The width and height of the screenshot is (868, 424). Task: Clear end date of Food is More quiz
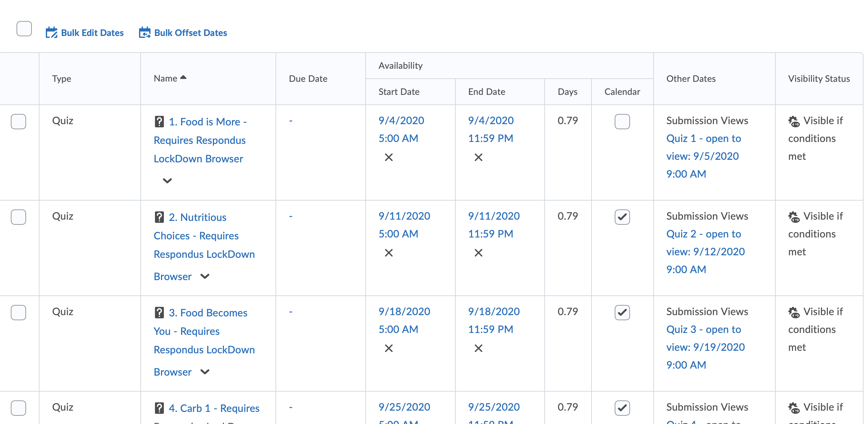click(x=478, y=157)
